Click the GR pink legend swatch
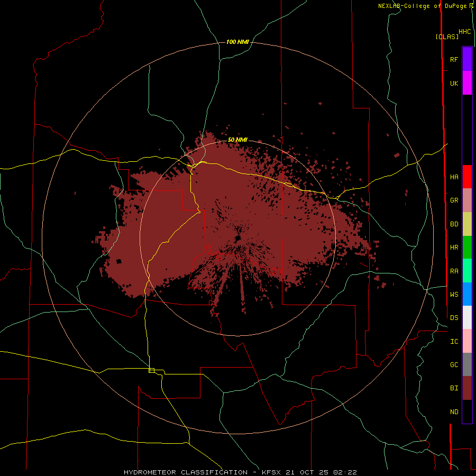This screenshot has height=476, width=476. tap(467, 200)
